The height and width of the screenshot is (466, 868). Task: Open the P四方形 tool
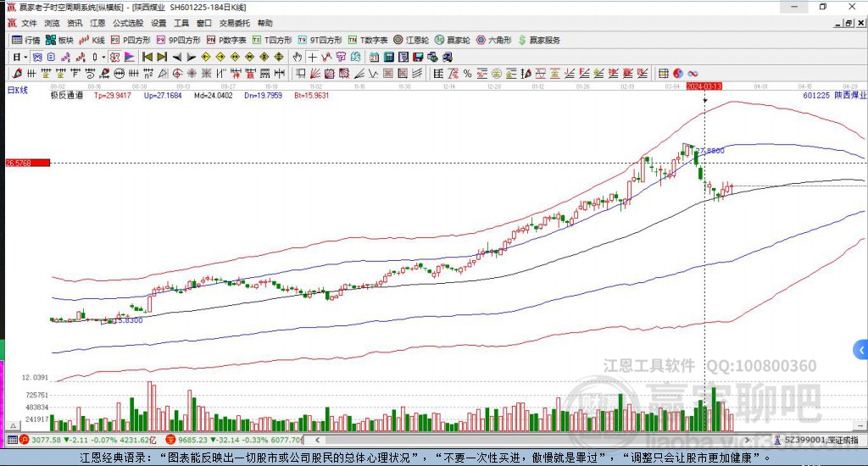[x=131, y=40]
